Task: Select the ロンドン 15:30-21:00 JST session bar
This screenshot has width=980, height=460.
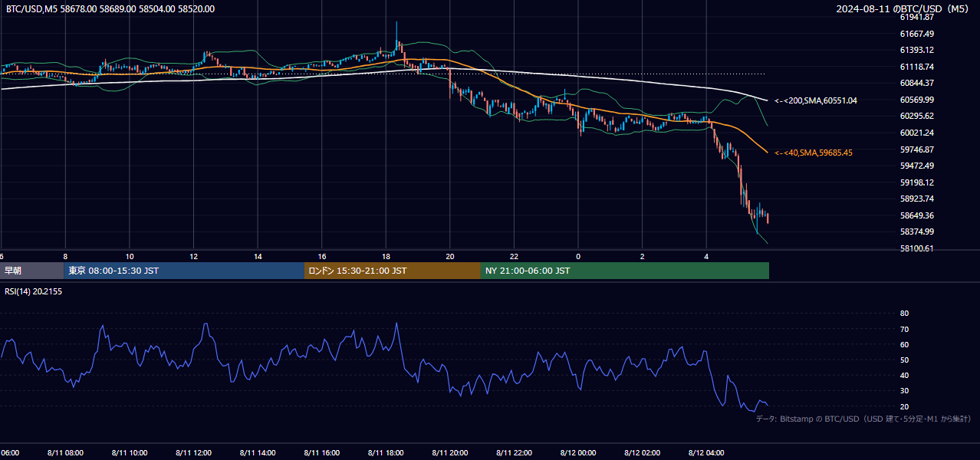Action: (x=393, y=271)
